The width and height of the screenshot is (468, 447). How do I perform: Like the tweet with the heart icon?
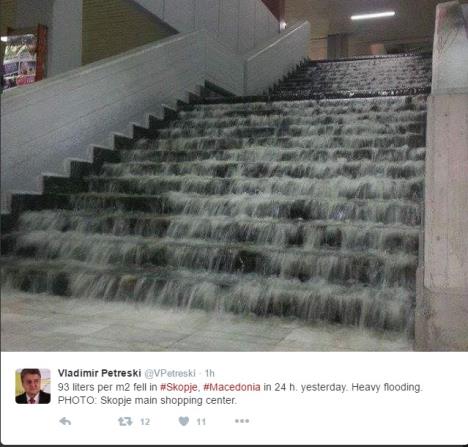pyautogui.click(x=184, y=421)
